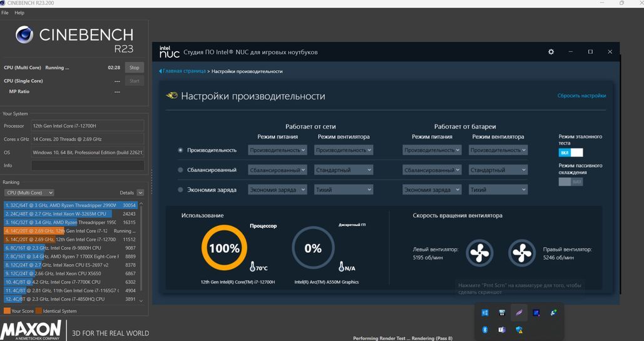The height and width of the screenshot is (341, 644).
Task: Open the Help menu in Cinebench
Action: tap(19, 13)
